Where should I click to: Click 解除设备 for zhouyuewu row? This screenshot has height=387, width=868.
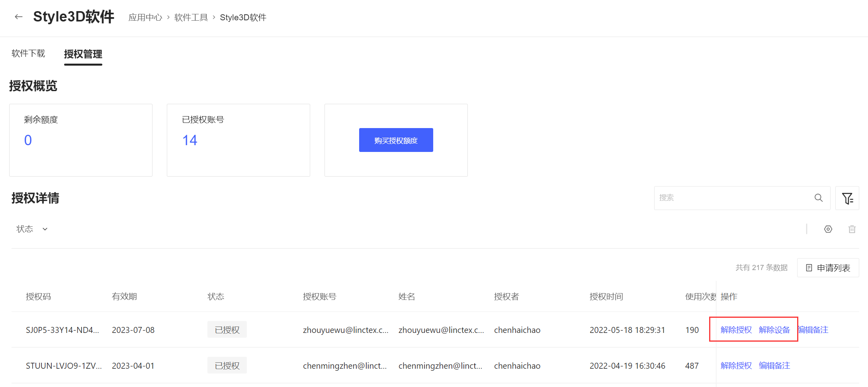774,330
